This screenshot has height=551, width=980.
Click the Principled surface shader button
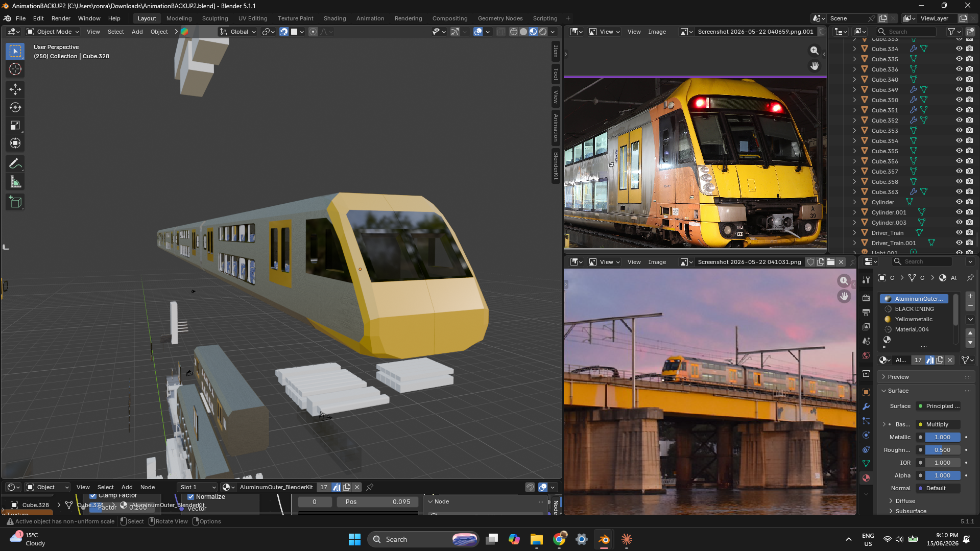point(938,406)
